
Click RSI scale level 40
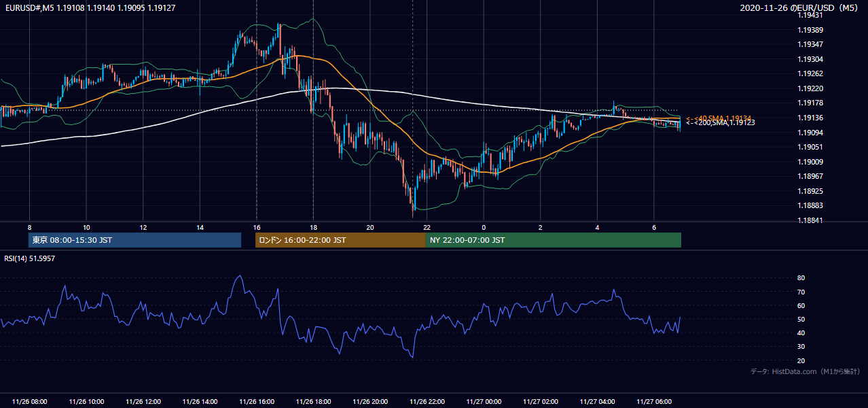tap(801, 333)
